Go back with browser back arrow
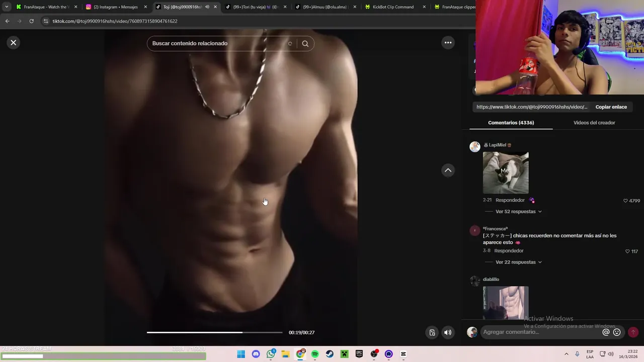The height and width of the screenshot is (362, 644). pos(7,21)
